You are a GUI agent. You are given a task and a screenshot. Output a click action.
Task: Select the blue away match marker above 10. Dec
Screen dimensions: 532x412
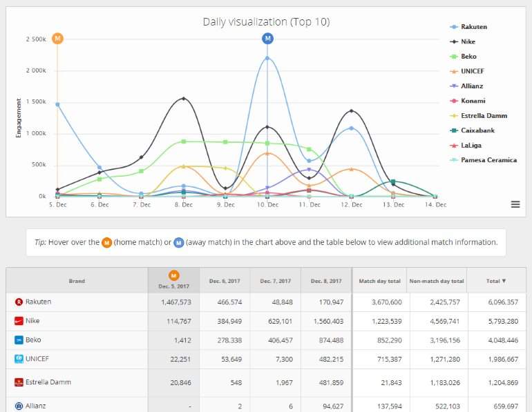click(267, 38)
